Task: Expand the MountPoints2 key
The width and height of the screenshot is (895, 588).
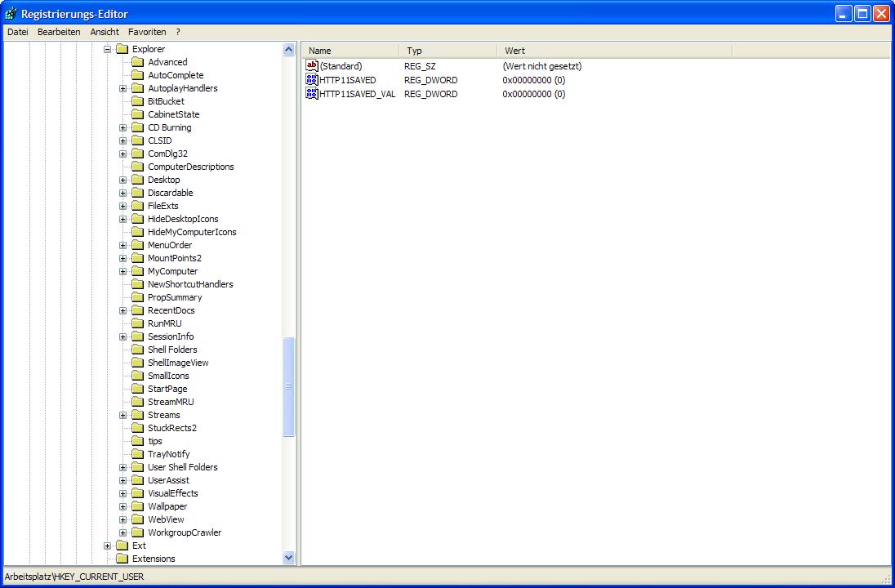Action: click(122, 259)
